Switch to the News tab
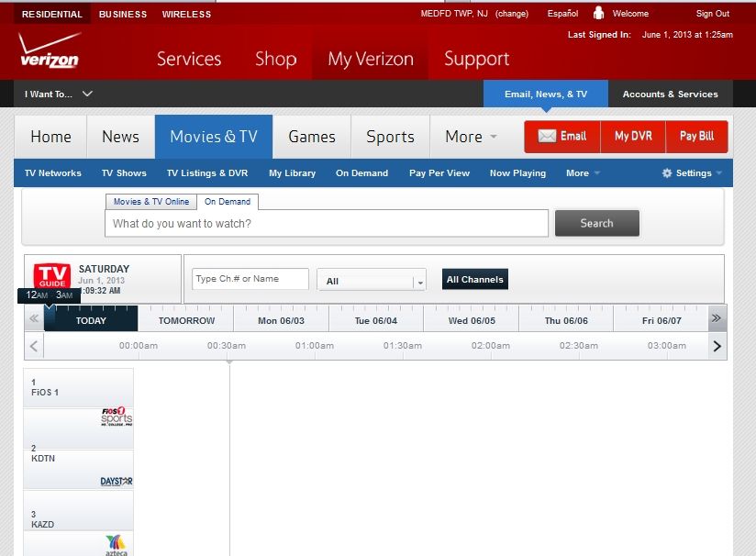The width and height of the screenshot is (756, 556). [120, 137]
